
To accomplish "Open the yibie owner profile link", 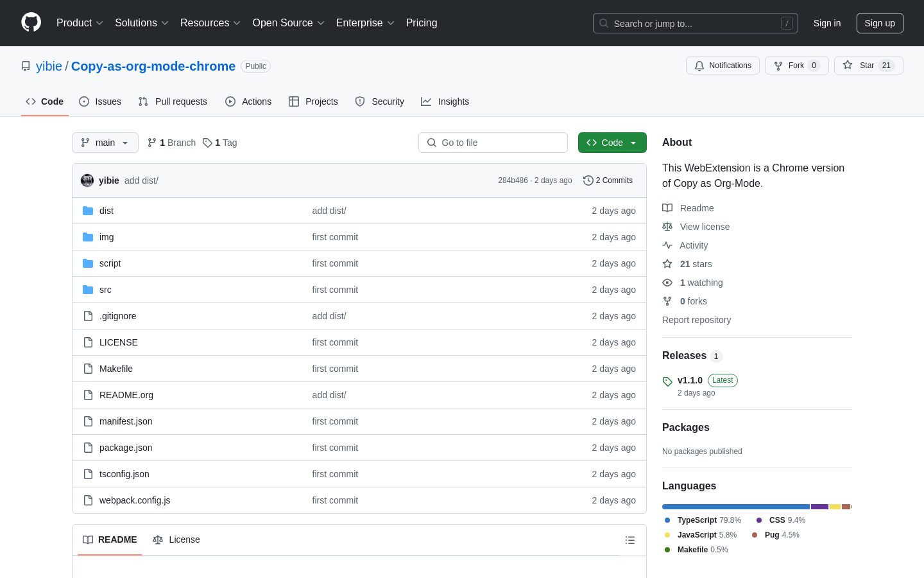I will pyautogui.click(x=49, y=66).
